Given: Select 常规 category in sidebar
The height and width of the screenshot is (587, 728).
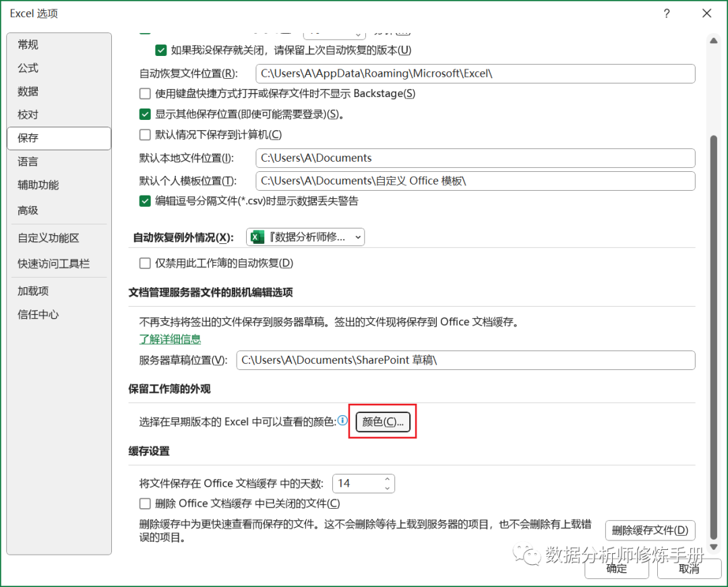Looking at the screenshot, I should tap(59, 44).
